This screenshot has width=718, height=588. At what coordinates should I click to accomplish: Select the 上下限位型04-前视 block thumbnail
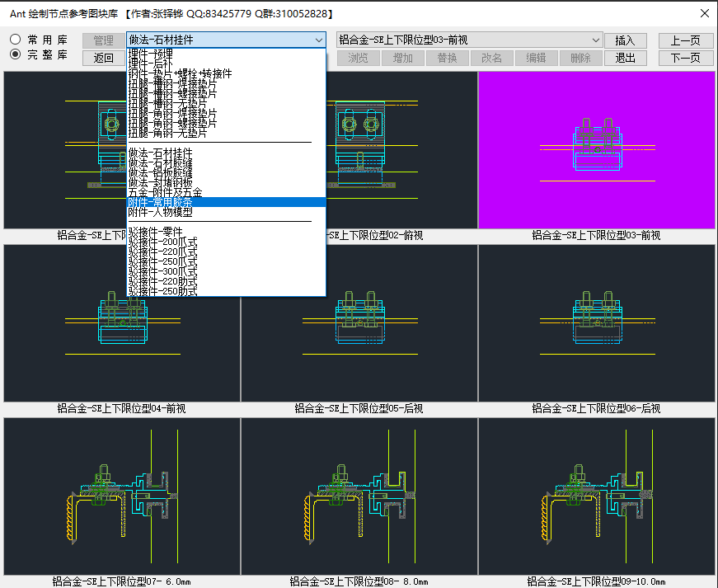[122, 323]
